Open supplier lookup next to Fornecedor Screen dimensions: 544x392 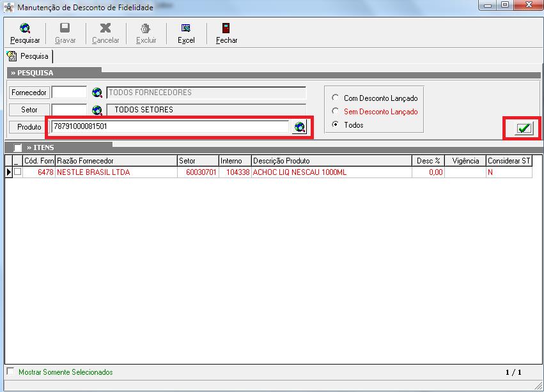(97, 93)
